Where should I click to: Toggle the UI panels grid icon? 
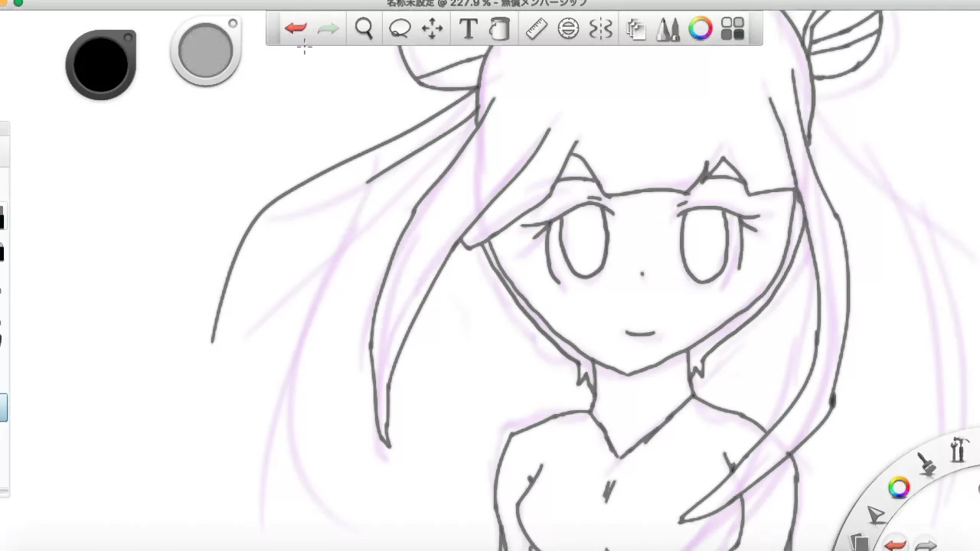tap(733, 29)
